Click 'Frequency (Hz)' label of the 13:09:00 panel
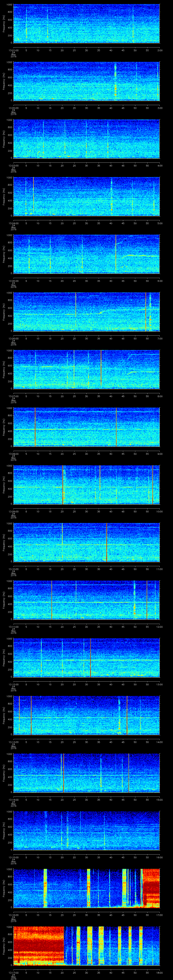The image size is (173, 980). (x=4, y=485)
